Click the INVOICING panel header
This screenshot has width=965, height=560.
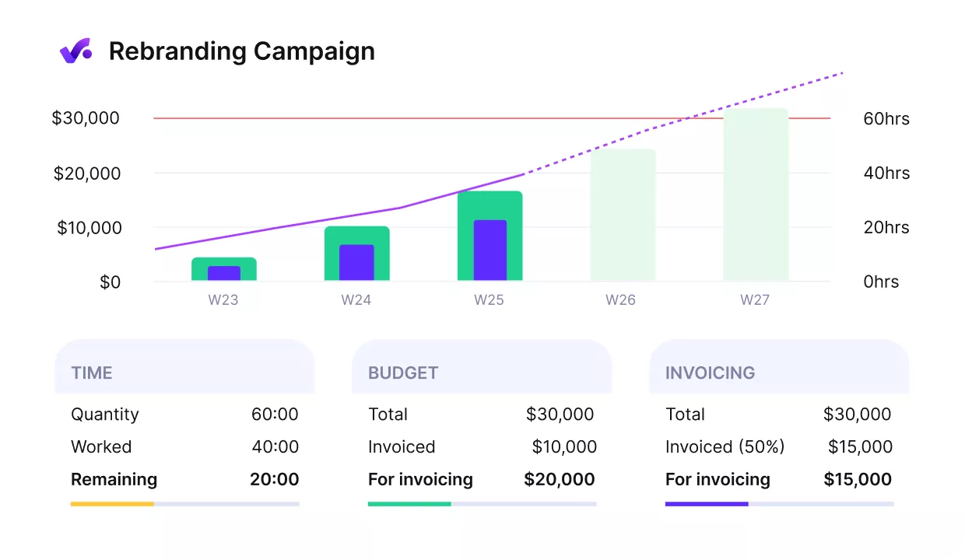[x=710, y=373]
